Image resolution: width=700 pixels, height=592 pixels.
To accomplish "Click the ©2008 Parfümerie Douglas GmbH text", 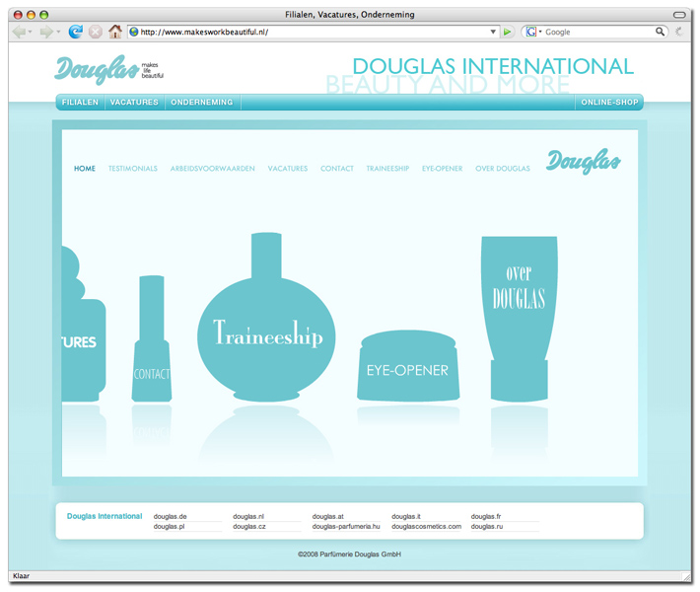I will (350, 555).
